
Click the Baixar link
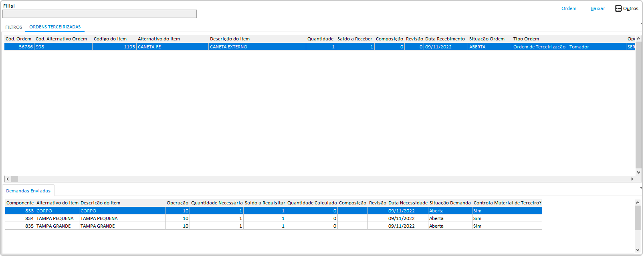point(598,8)
